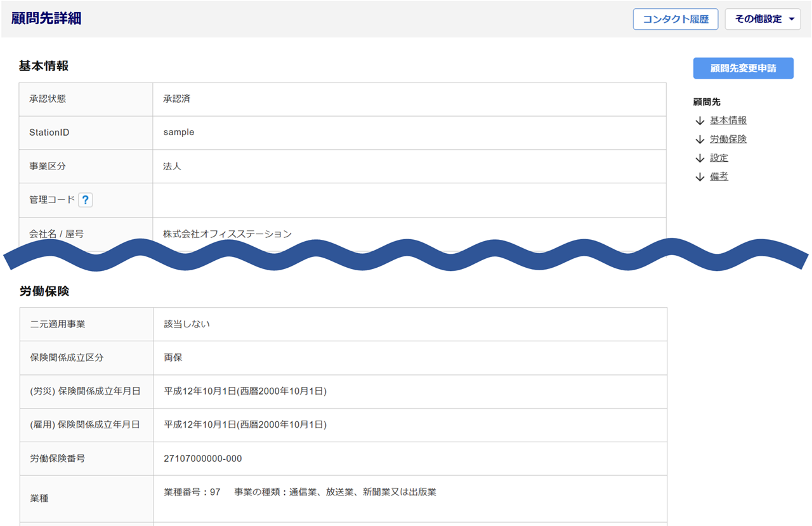Screen dimensions: 812x526
Task: Click the 管理コード help question icon
Action: tap(86, 200)
